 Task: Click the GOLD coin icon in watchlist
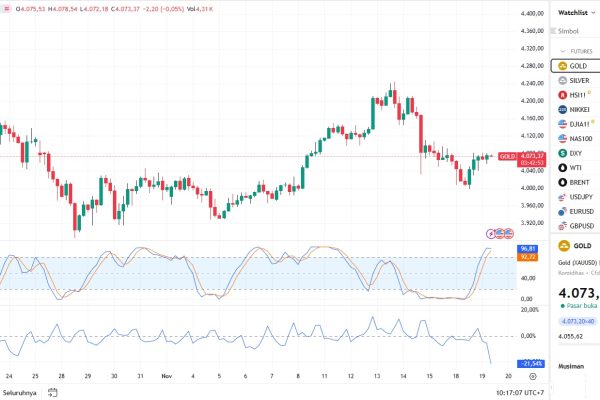tap(561, 65)
